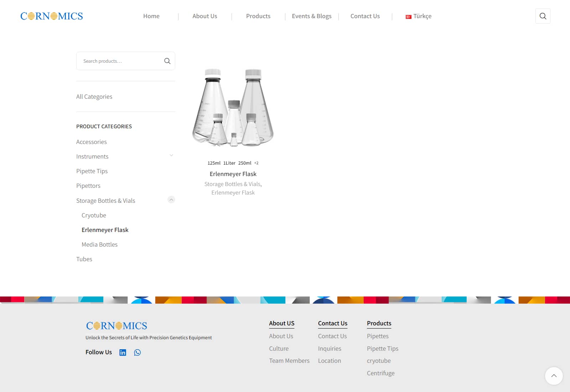Select the 1Liter size option
Viewport: 570px width, 392px height.
click(x=229, y=163)
